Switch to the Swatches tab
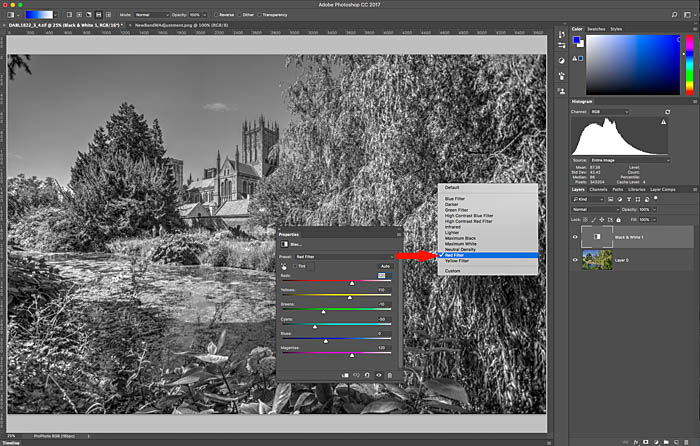This screenshot has width=700, height=446. click(597, 29)
